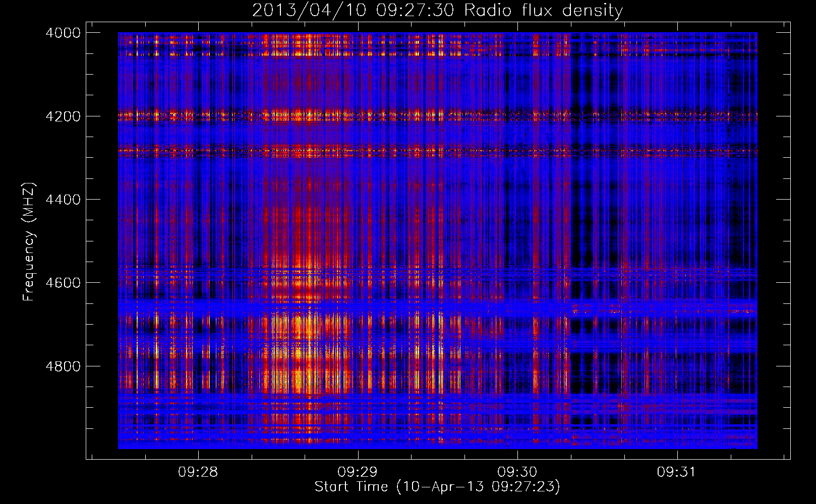This screenshot has width=816, height=504.
Task: Click the 4800 frequency tick label
Action: 63,366
